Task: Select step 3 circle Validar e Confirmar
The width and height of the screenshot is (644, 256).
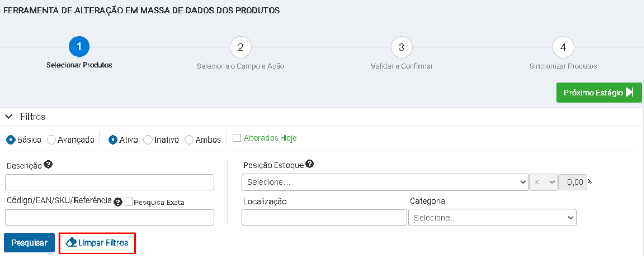Action: pos(401,47)
